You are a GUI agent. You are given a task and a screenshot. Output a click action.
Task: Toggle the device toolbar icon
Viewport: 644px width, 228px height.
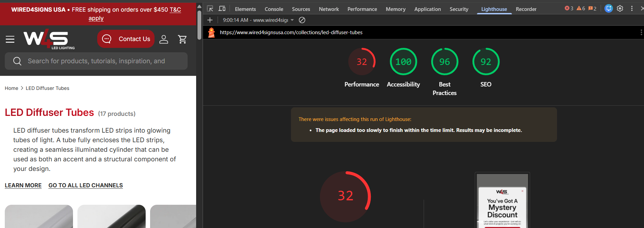222,9
